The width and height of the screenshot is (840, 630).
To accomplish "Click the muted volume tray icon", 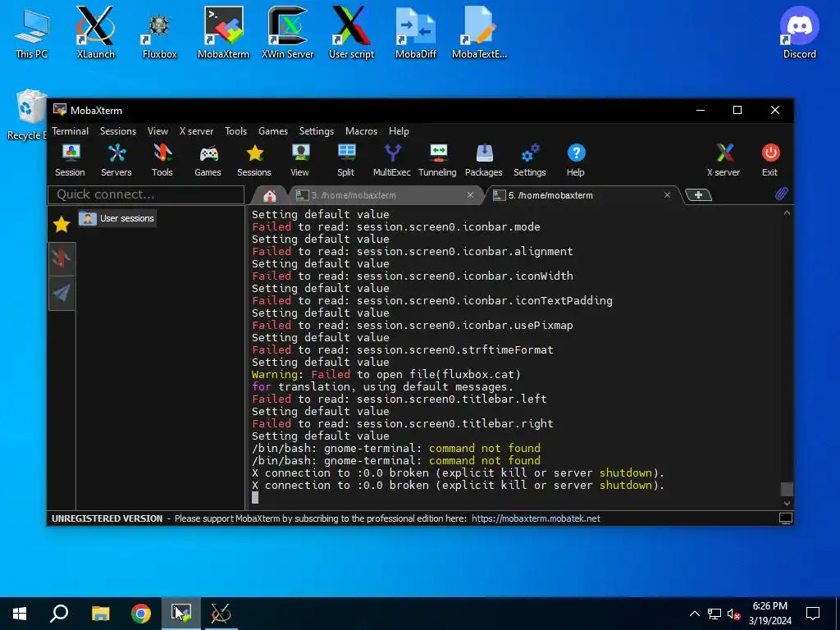I will click(734, 614).
